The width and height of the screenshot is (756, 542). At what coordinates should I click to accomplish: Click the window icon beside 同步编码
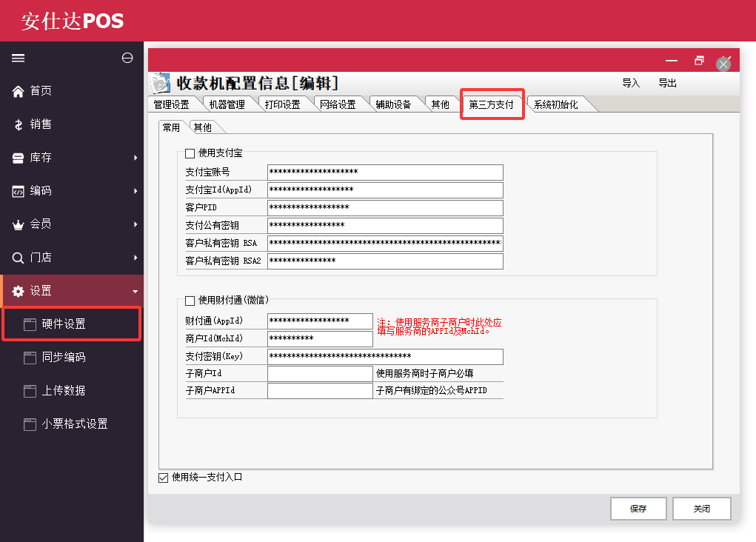pyautogui.click(x=30, y=358)
